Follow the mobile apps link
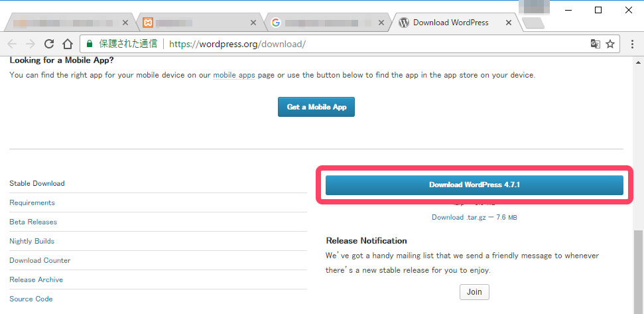This screenshot has height=314, width=644. click(x=234, y=75)
